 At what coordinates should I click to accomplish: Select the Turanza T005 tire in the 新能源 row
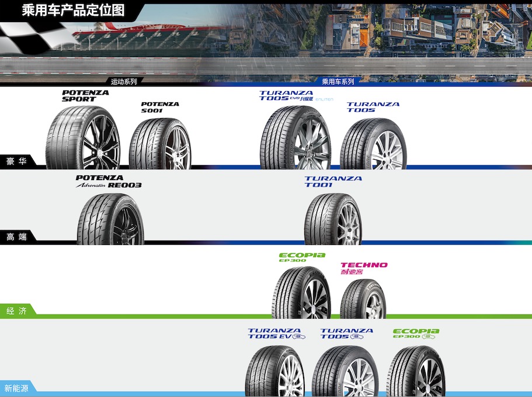pyautogui.click(x=345, y=371)
